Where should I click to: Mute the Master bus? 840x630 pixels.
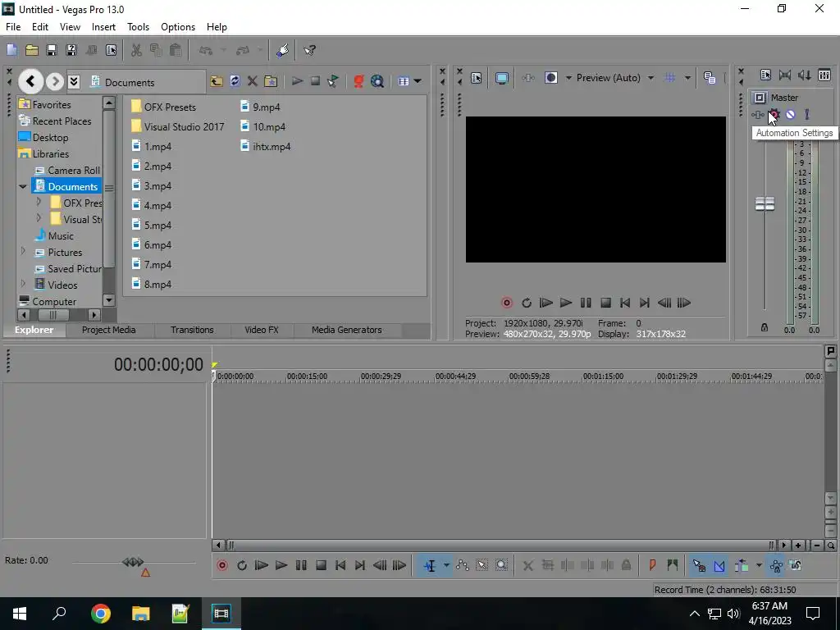coord(790,114)
